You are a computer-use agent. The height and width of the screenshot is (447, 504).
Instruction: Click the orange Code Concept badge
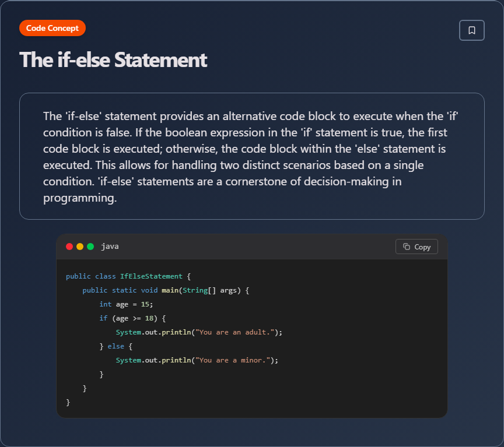(x=52, y=27)
